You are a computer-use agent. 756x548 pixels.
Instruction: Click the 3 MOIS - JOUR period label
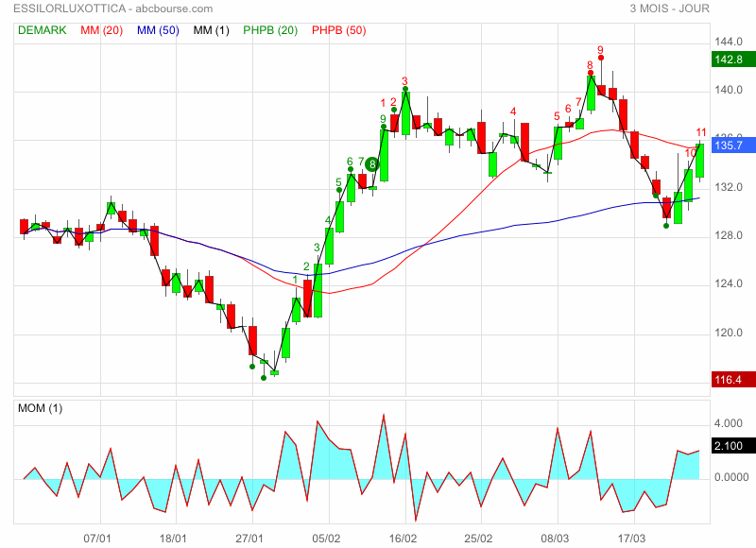670,9
